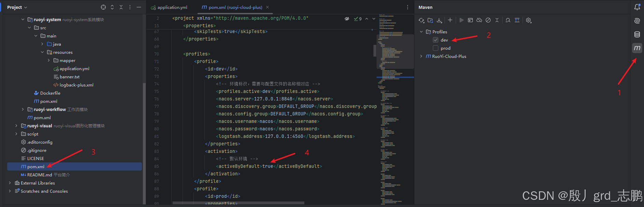
Task: Expand RuoYi-Cloud-Plus Maven project node
Action: (421, 56)
